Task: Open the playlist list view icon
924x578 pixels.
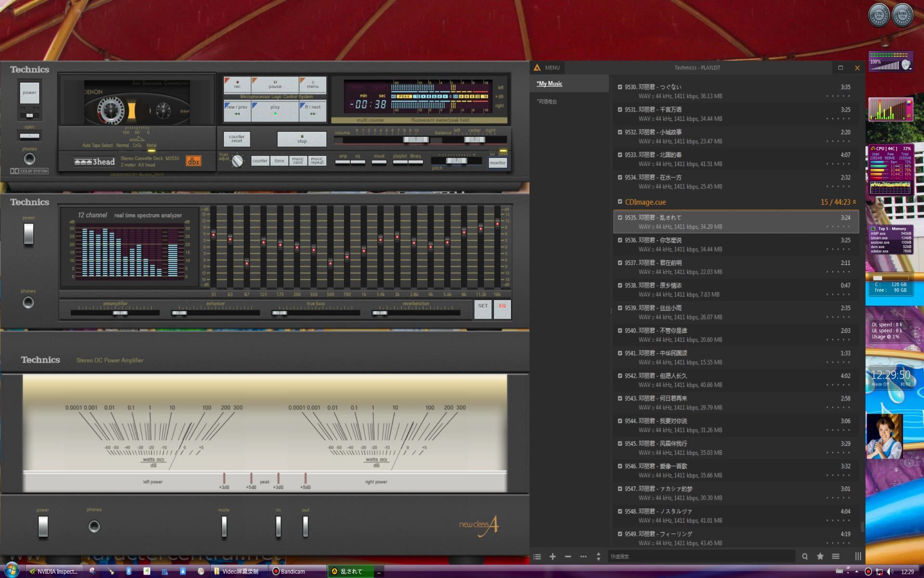Action: [x=537, y=557]
